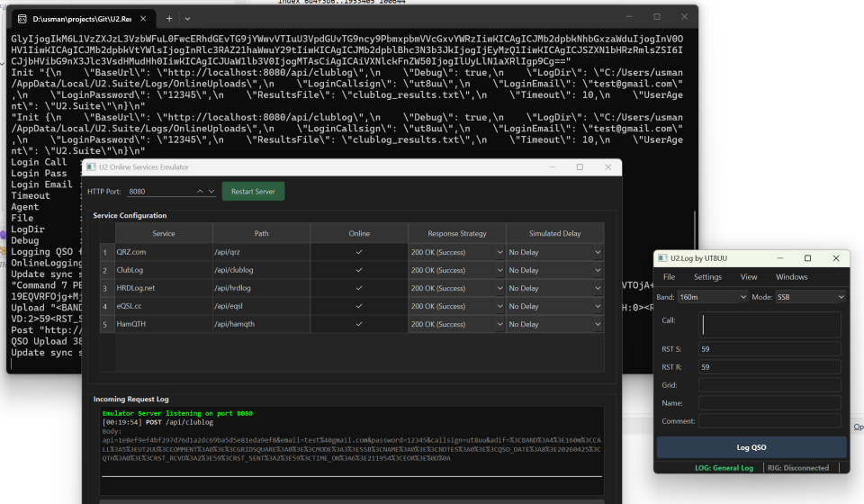Screen dimensions: 864x504
Task: Click the Name input field
Action: click(x=769, y=403)
